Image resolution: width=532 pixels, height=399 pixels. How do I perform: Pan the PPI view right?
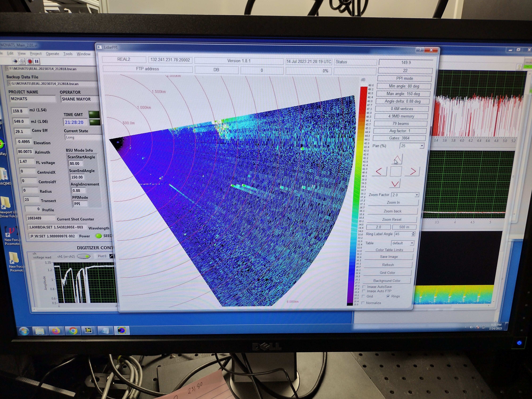click(413, 171)
